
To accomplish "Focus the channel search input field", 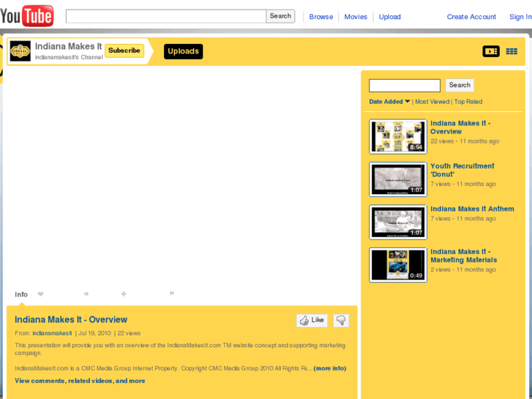I will 405,85.
